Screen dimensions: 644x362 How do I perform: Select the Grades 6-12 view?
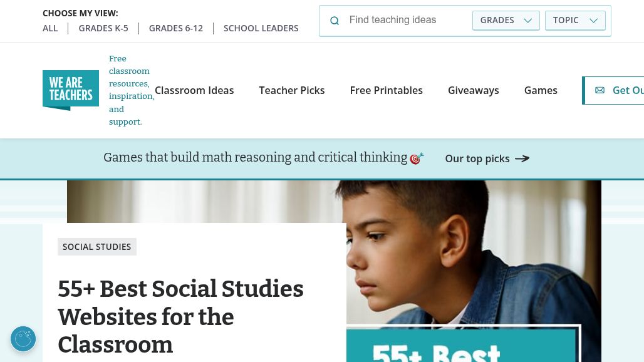pos(176,28)
